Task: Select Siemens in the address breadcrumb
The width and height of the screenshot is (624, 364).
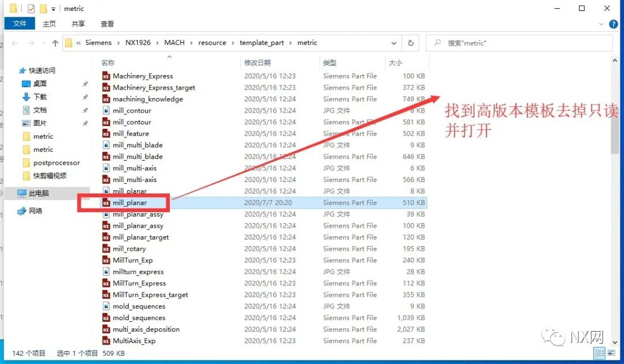Action: (x=98, y=43)
